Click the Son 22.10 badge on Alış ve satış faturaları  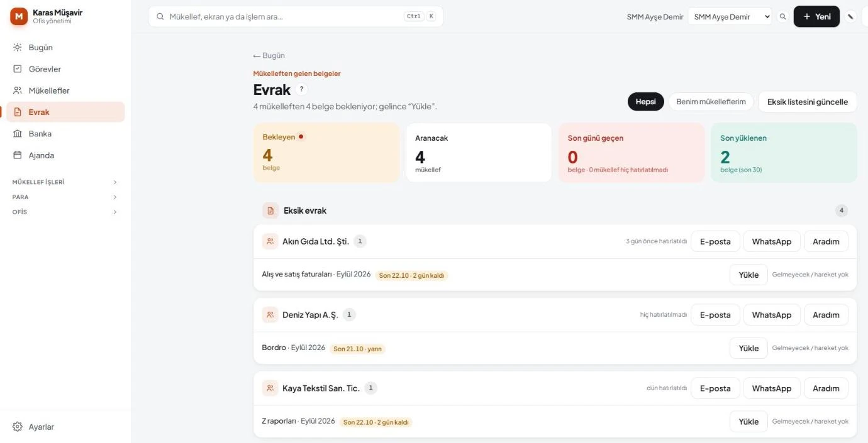[x=411, y=275]
